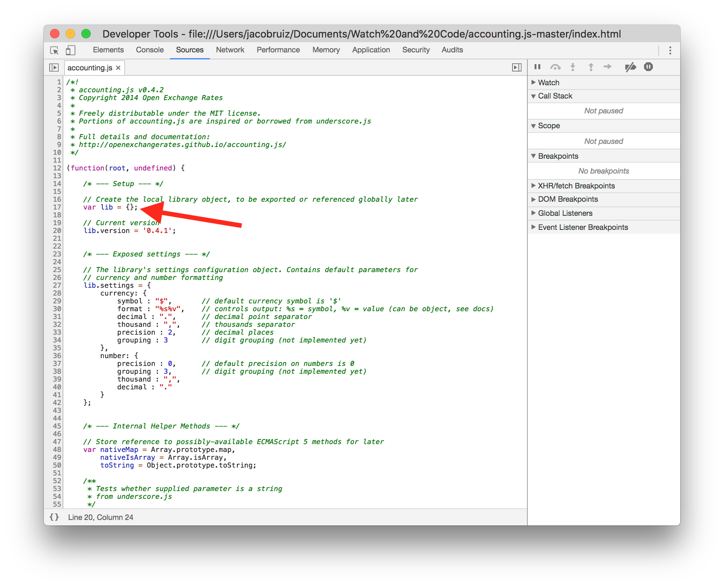Deactivate all breakpoints
This screenshot has height=588, width=724.
630,67
